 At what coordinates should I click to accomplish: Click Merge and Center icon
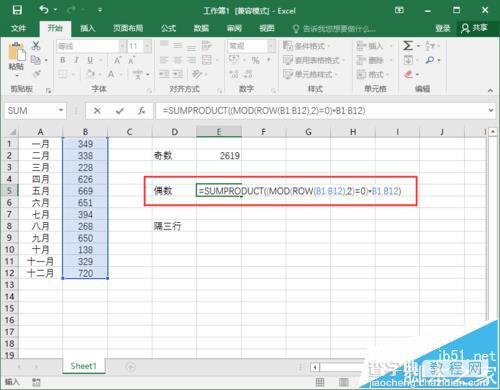pyautogui.click(x=207, y=60)
